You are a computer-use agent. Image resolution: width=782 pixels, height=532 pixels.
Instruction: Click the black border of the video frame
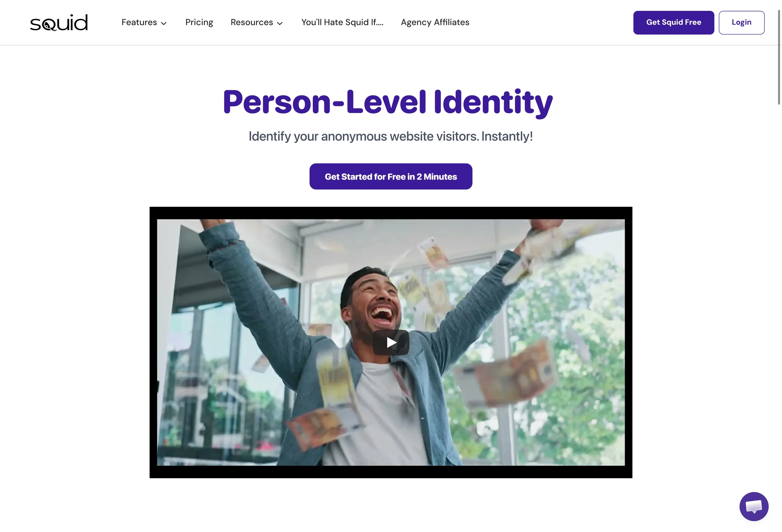(391, 213)
